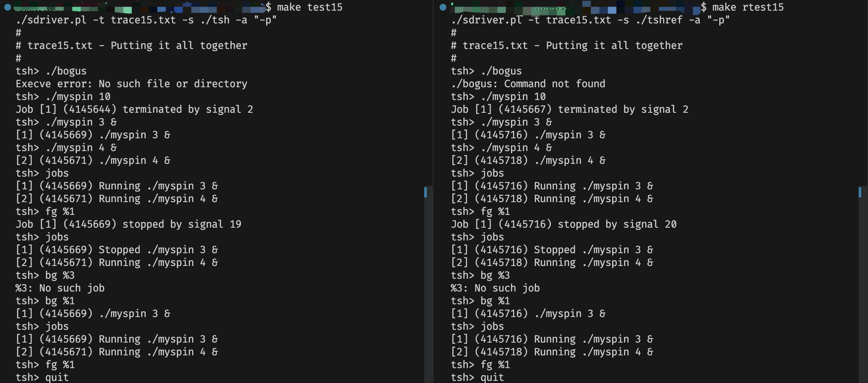Click 'tsh> quit' in the left terminal

42,377
